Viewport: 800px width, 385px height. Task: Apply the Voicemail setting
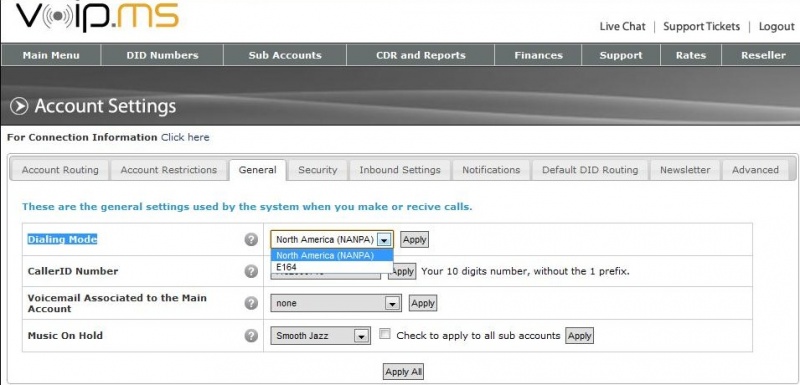[423, 303]
